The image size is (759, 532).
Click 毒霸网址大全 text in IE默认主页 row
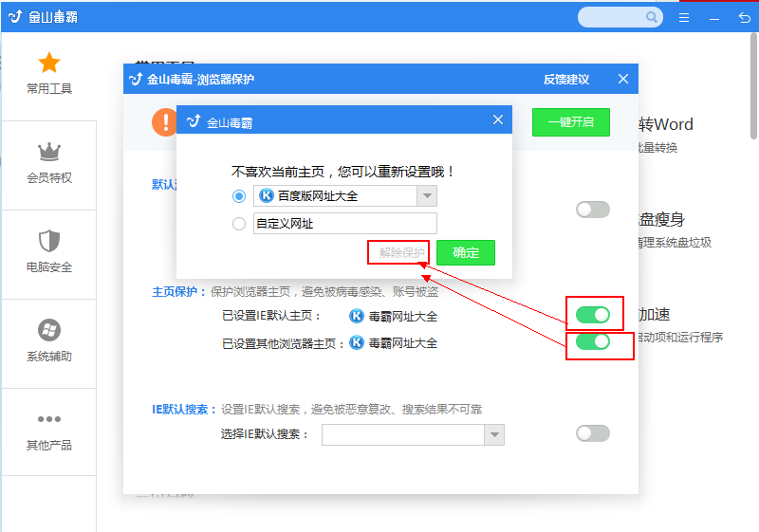[402, 317]
